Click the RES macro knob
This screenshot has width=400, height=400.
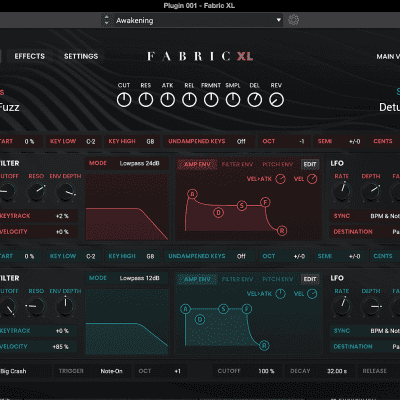click(x=146, y=100)
